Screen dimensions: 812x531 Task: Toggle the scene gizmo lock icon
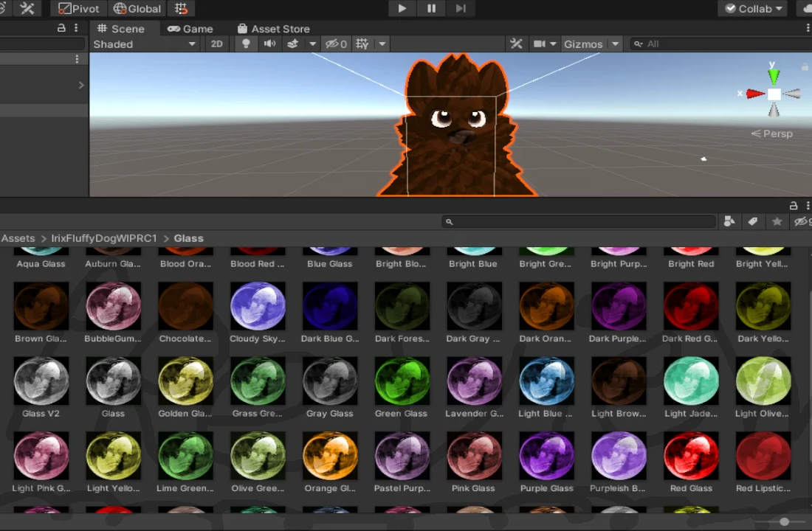[x=805, y=67]
